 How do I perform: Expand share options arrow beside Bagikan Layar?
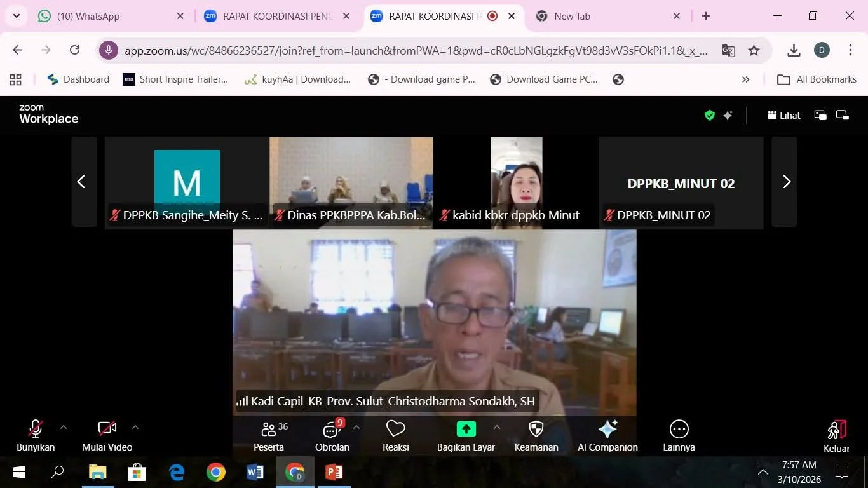(x=497, y=428)
